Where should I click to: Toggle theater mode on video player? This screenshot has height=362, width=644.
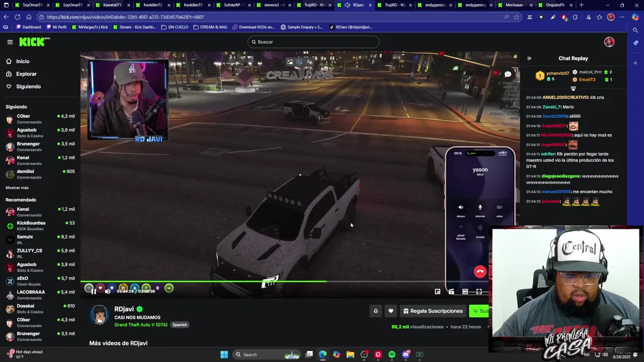(465, 291)
